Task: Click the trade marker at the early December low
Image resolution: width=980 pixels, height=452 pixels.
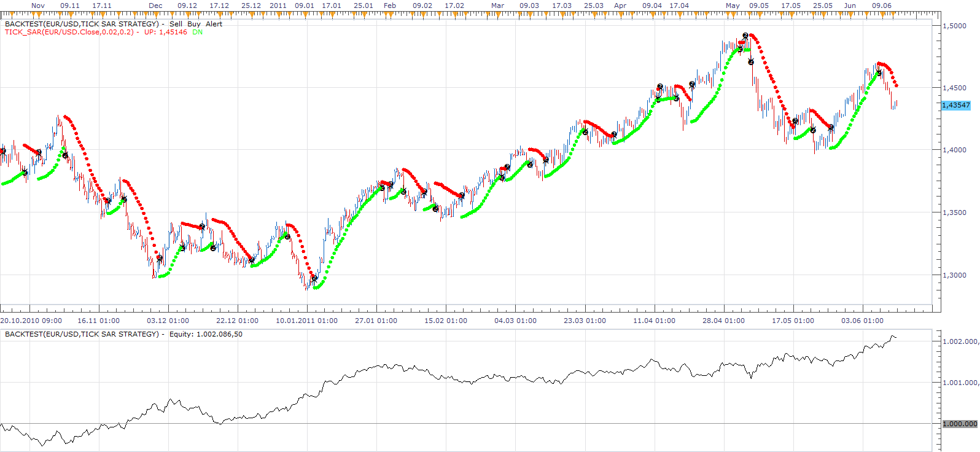Action: pyautogui.click(x=160, y=259)
